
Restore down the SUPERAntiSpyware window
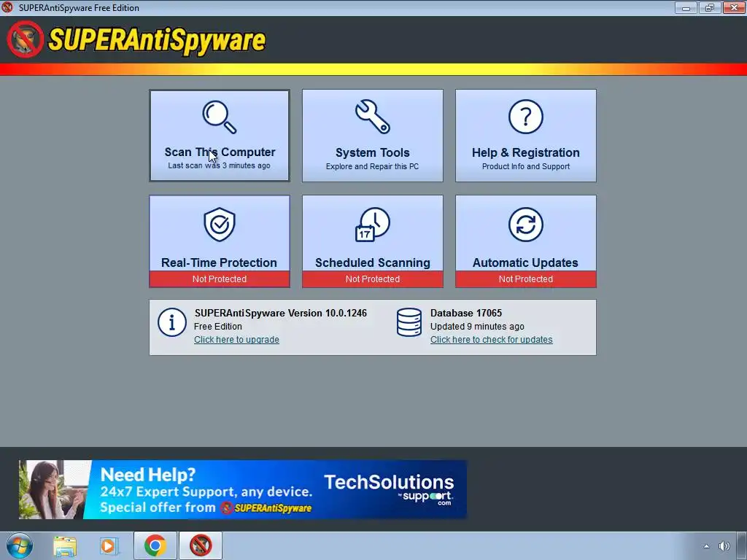[x=710, y=7]
